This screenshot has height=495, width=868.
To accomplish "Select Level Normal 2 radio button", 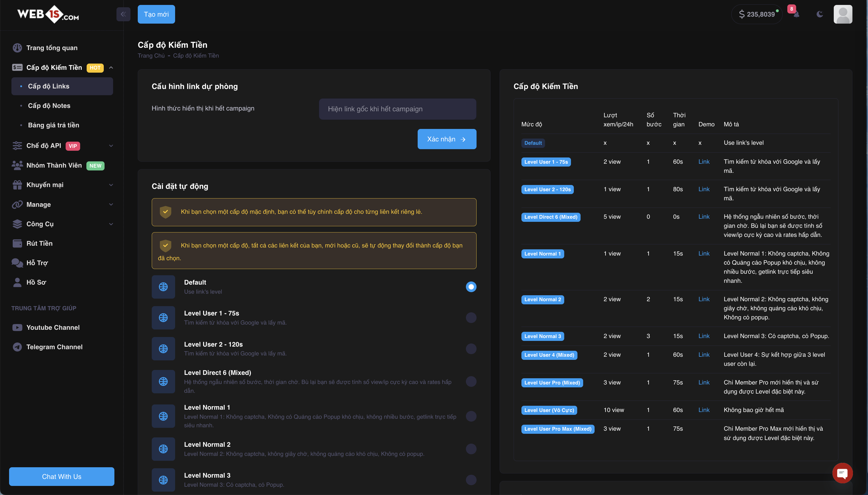I will click(471, 449).
